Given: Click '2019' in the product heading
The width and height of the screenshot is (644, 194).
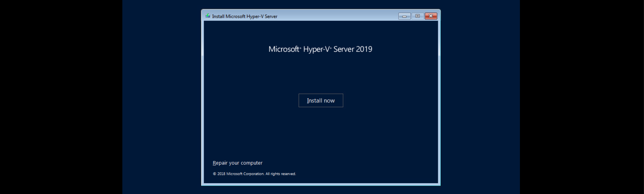Looking at the screenshot, I should click(x=364, y=49).
